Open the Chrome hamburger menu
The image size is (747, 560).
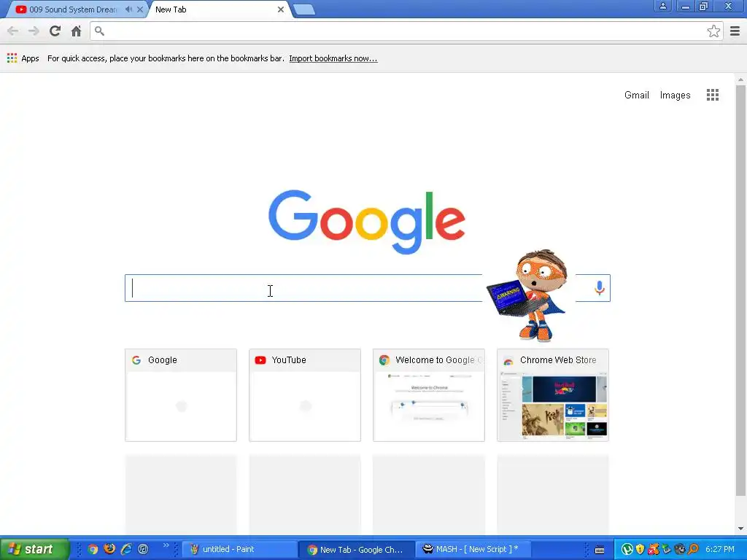point(735,31)
